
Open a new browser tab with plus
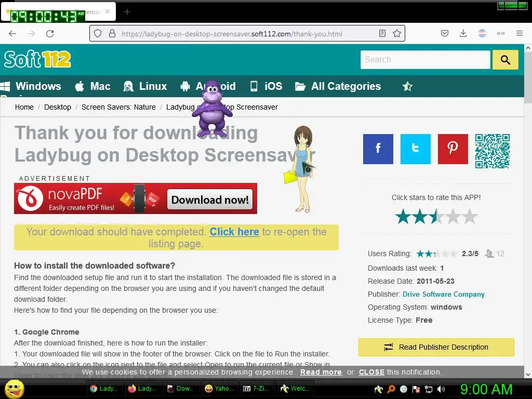[x=127, y=12]
